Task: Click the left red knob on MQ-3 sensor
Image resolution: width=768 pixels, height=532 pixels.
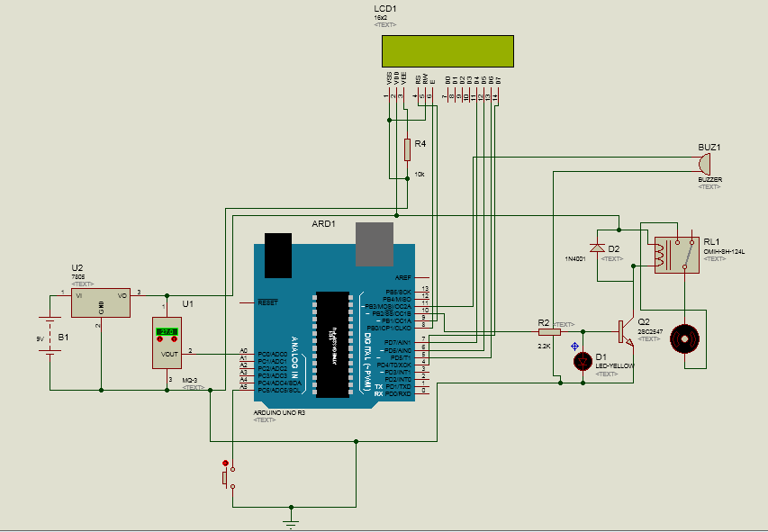Action: tap(159, 339)
